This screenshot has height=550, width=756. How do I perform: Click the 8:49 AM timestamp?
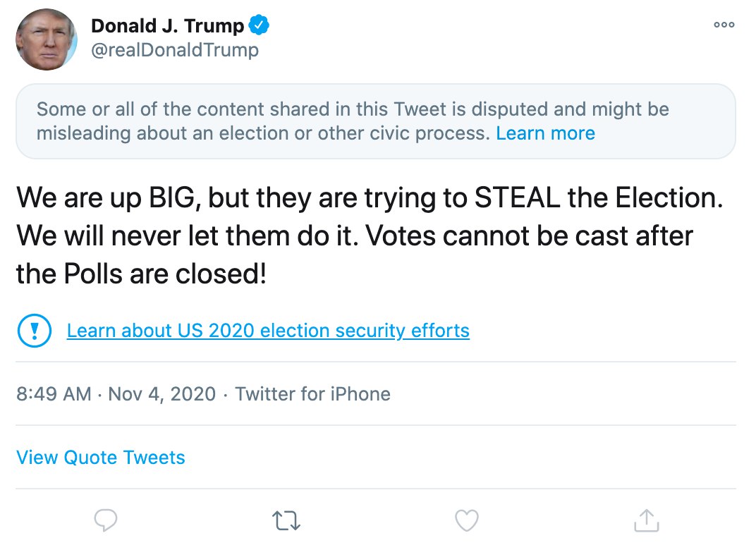coord(54,393)
